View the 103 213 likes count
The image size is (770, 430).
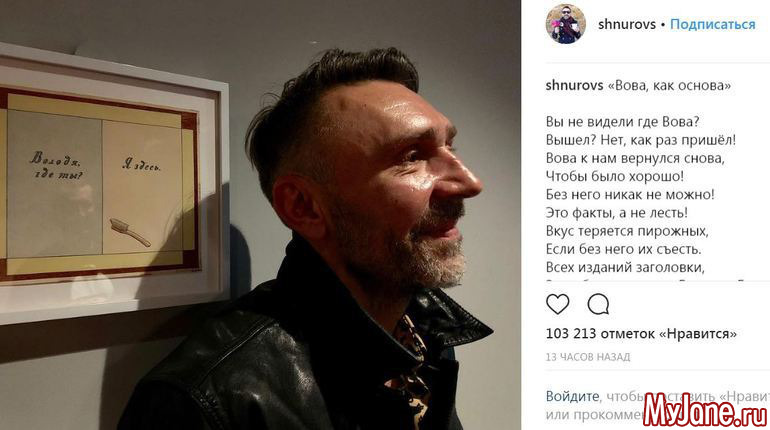(641, 334)
